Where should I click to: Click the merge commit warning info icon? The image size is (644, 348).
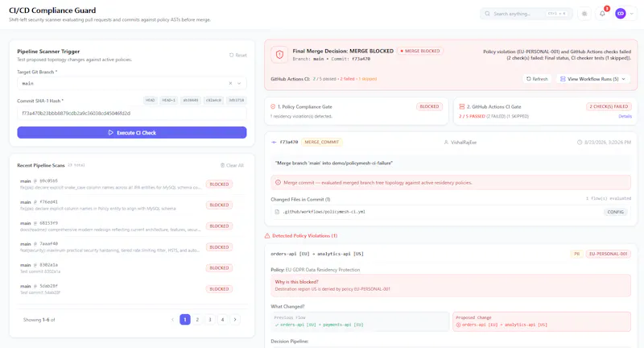coord(278,182)
